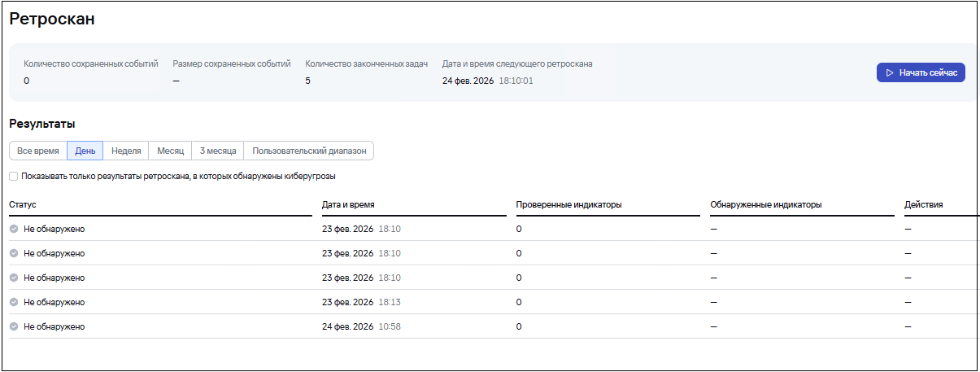980x372 pixels.
Task: Click the next retroscan date 24 фев. 2026 18:10:01
Action: coord(488,81)
